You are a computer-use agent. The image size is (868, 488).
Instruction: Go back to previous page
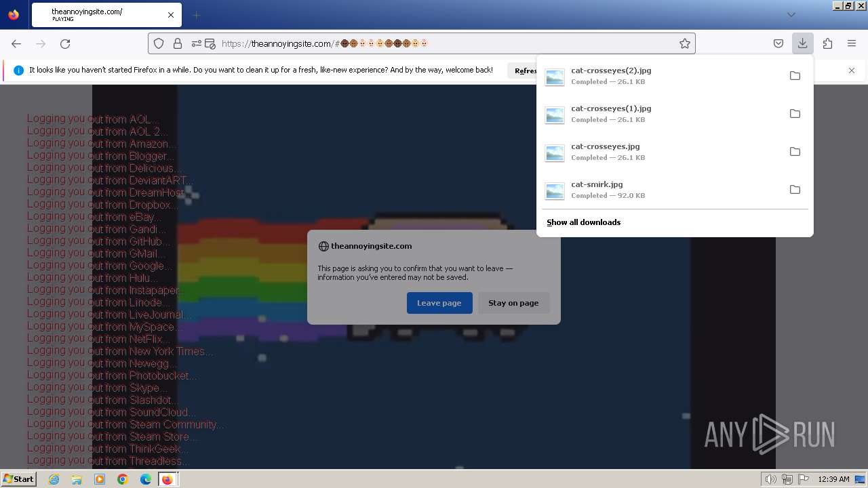tap(16, 43)
